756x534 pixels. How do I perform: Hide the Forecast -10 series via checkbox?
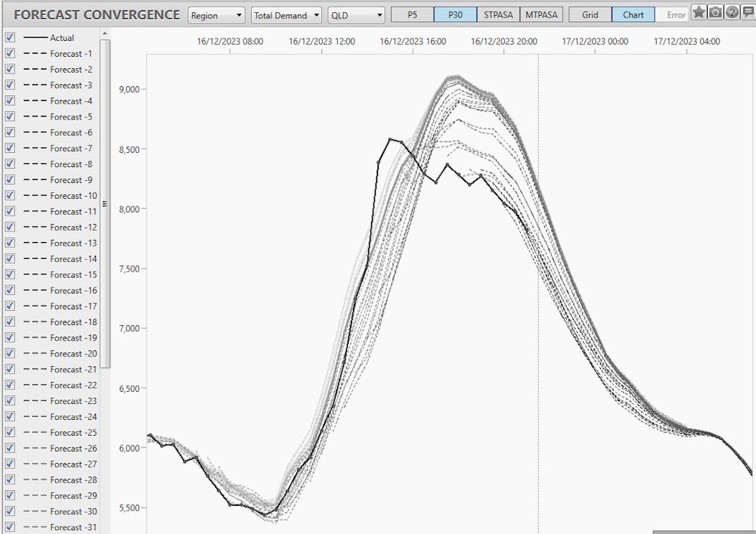pyautogui.click(x=11, y=195)
